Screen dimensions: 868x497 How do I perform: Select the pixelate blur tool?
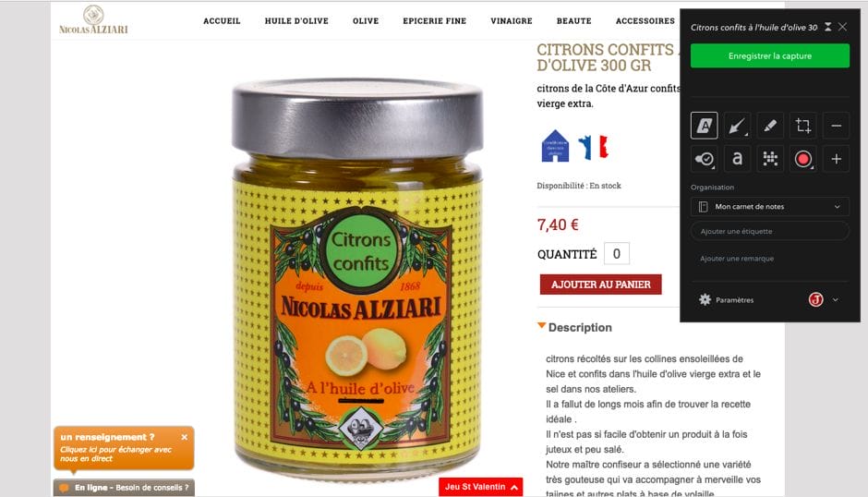(x=770, y=159)
